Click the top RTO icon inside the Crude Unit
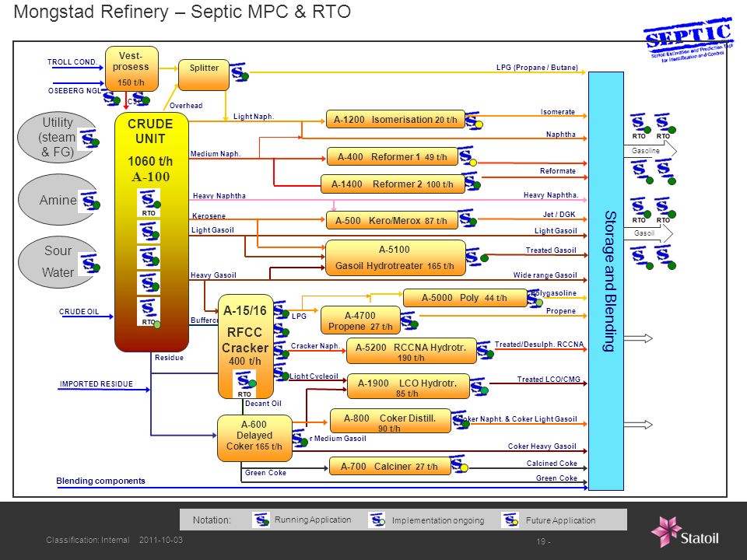The height and width of the screenshot is (560, 747). (x=149, y=203)
